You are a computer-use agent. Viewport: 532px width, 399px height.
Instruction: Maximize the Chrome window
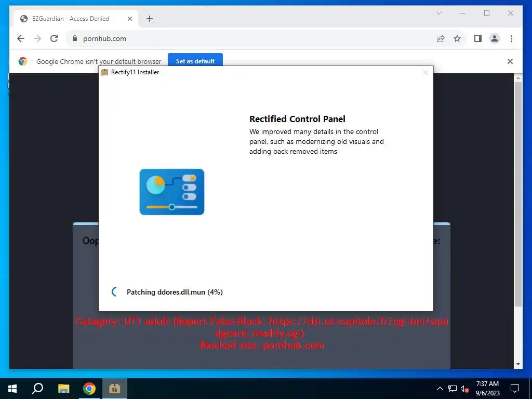point(487,13)
